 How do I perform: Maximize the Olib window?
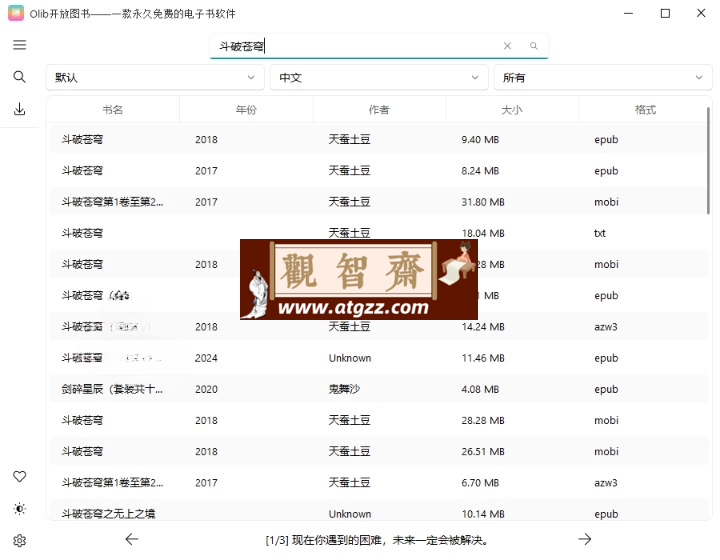pyautogui.click(x=665, y=13)
